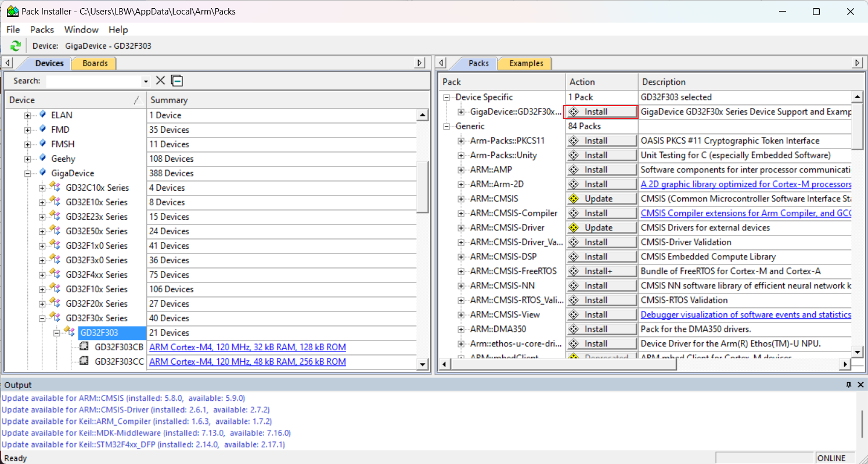
Task: Click the collapse-all icon beside search
Action: (x=177, y=81)
